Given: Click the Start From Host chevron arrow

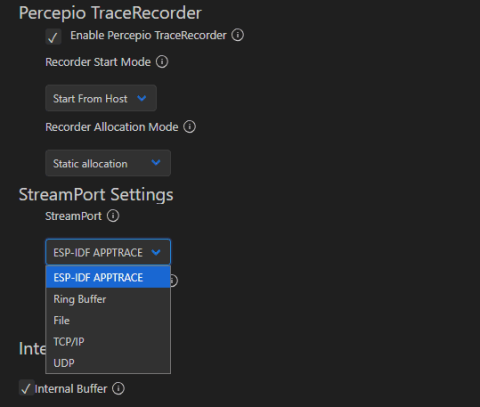Looking at the screenshot, I should point(142,98).
